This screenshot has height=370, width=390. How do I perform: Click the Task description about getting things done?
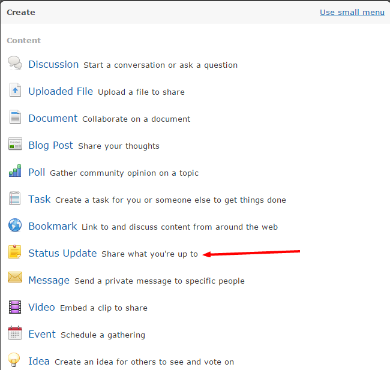click(171, 200)
